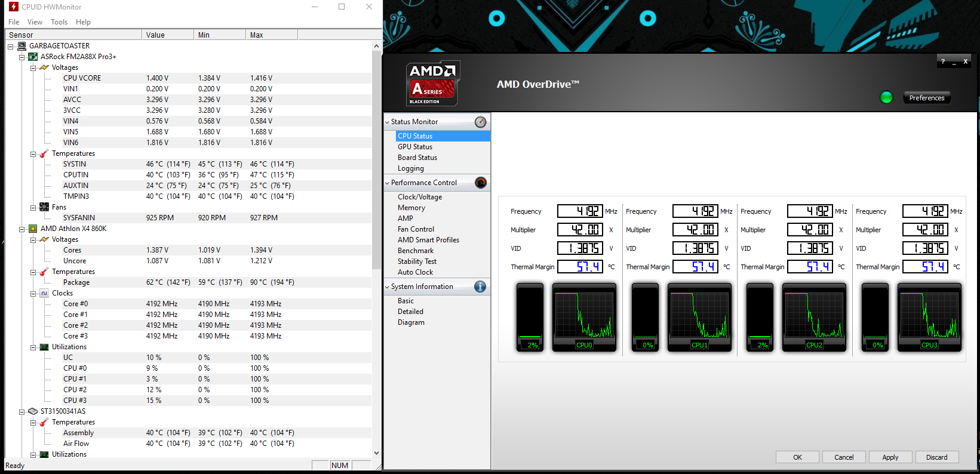Click the Preferences button
Image resolution: width=980 pixels, height=474 pixels.
[x=927, y=98]
